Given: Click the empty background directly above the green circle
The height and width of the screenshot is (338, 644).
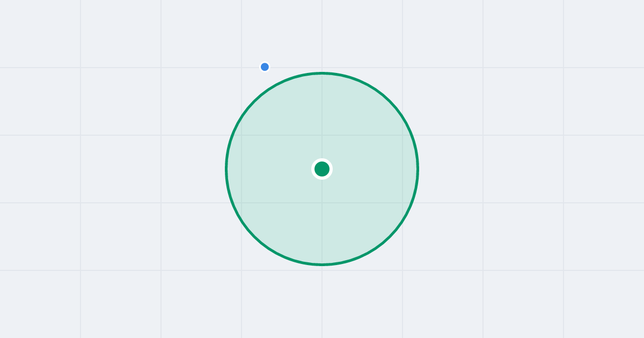Looking at the screenshot, I should point(322,35).
